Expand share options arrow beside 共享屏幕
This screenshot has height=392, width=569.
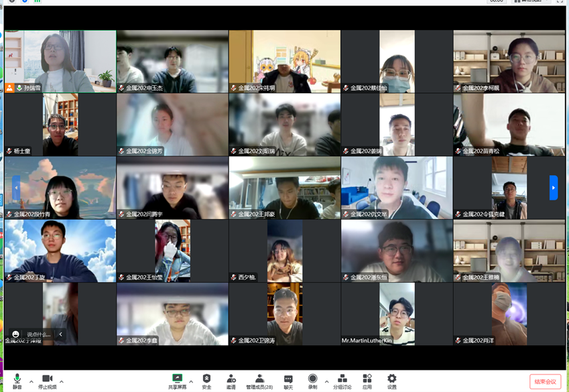tap(191, 382)
